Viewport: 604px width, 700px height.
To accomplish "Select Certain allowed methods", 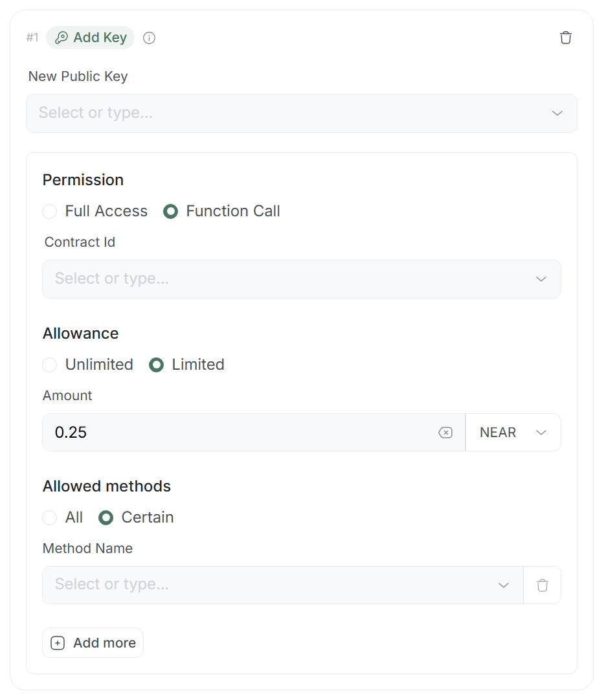I will (x=106, y=518).
